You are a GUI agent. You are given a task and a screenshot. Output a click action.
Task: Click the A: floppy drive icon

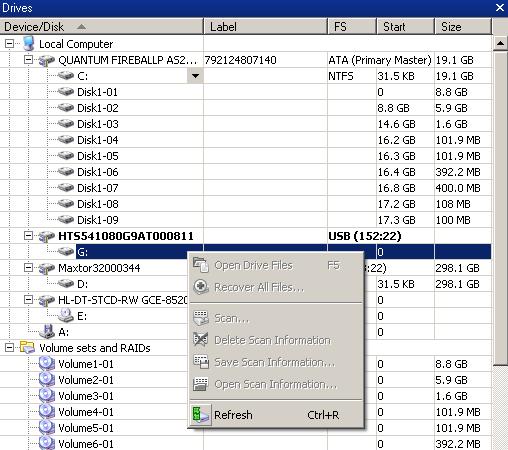tap(47, 331)
